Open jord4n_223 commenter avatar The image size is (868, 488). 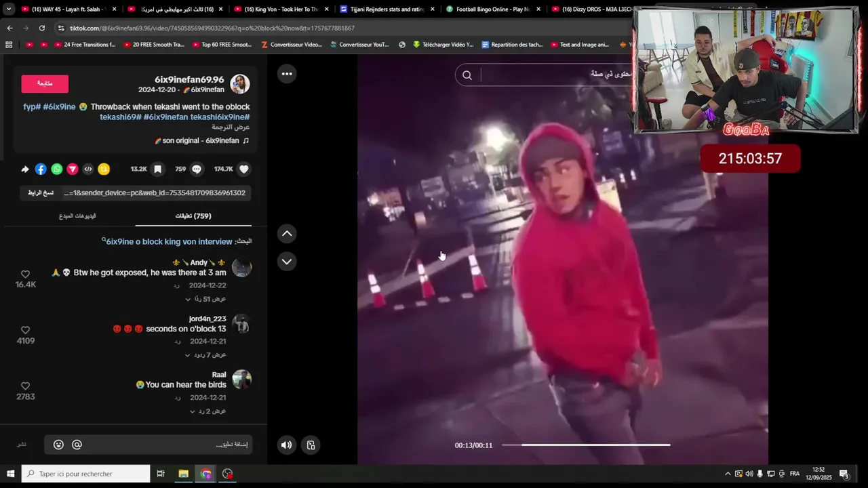[x=241, y=323]
